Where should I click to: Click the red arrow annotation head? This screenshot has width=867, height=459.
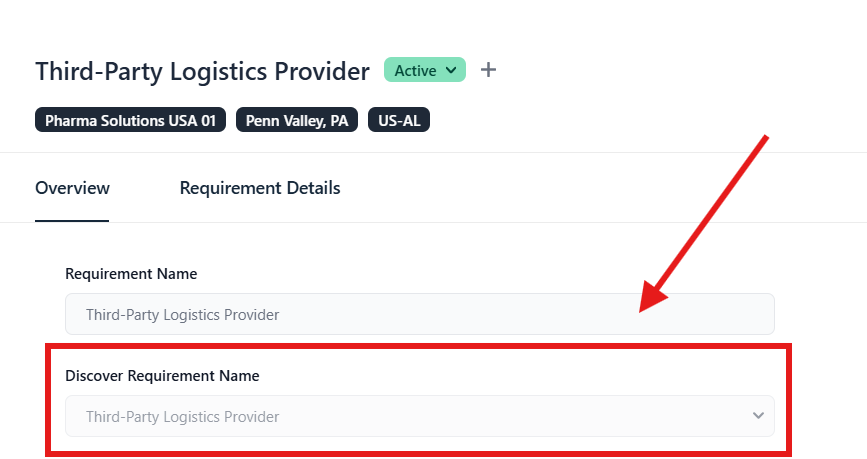652,299
